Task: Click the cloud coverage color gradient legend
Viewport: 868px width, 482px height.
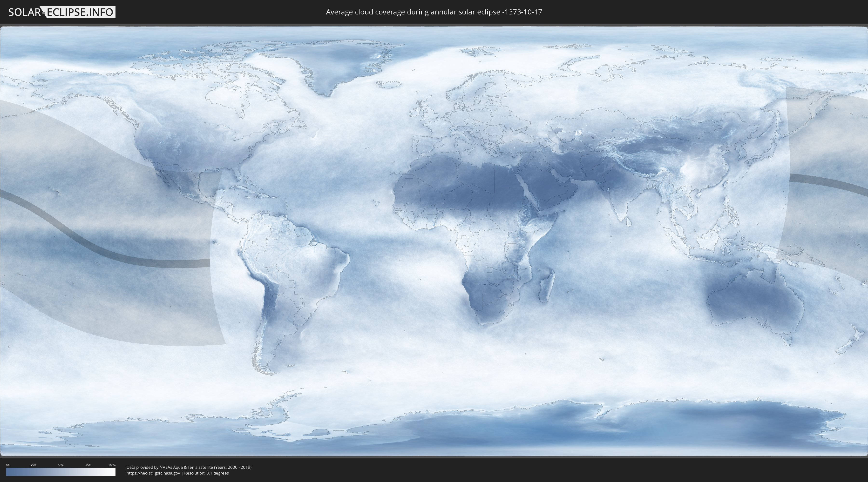Action: tap(61, 472)
